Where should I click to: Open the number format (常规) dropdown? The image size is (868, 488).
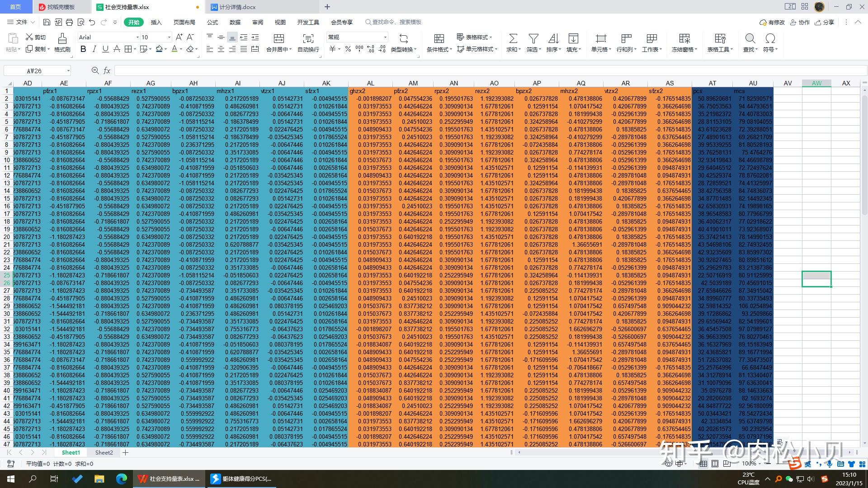(x=385, y=38)
